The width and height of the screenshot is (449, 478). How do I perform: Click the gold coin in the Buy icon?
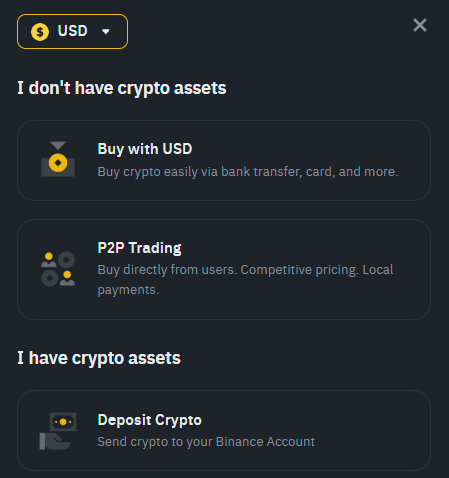[x=58, y=163]
